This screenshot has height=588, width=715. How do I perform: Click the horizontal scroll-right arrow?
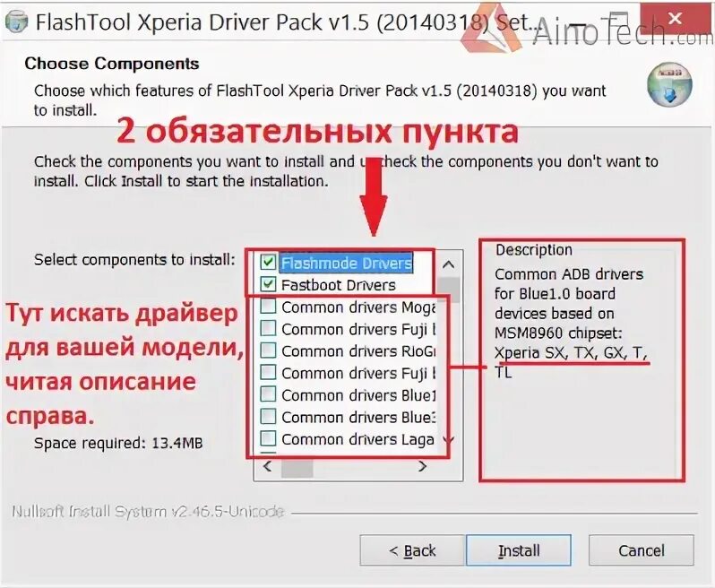(423, 466)
